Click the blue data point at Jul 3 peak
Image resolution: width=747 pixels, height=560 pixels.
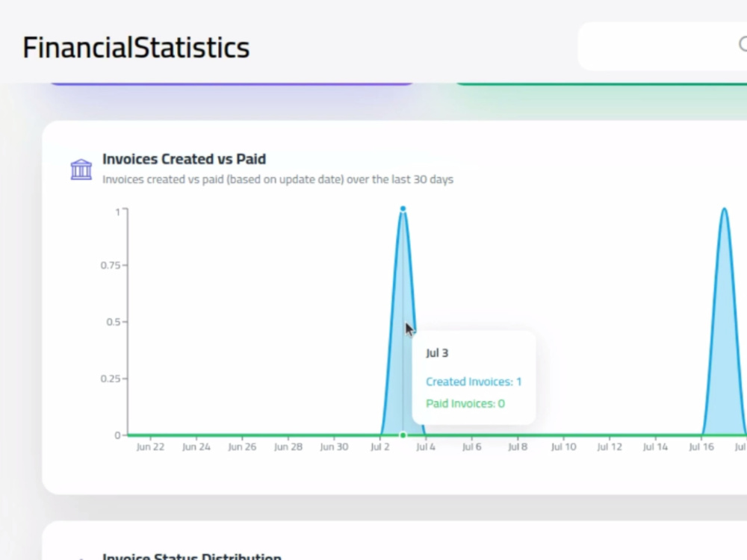click(403, 208)
